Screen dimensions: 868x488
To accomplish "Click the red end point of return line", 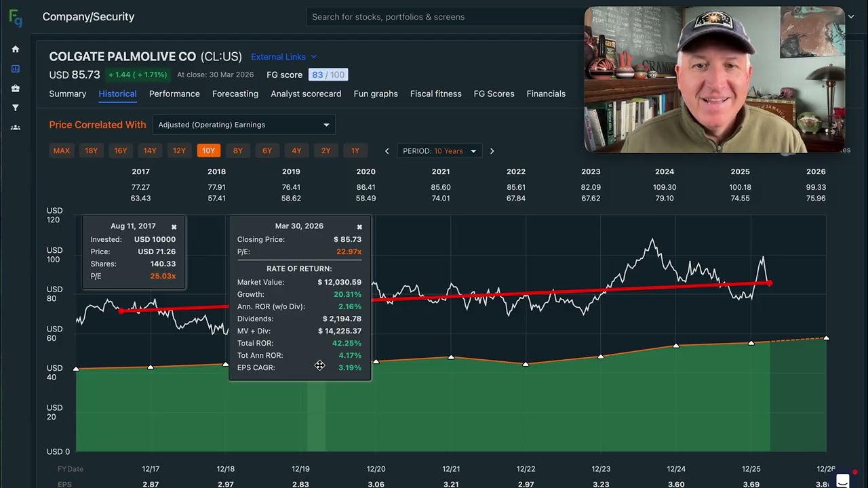I will 770,283.
